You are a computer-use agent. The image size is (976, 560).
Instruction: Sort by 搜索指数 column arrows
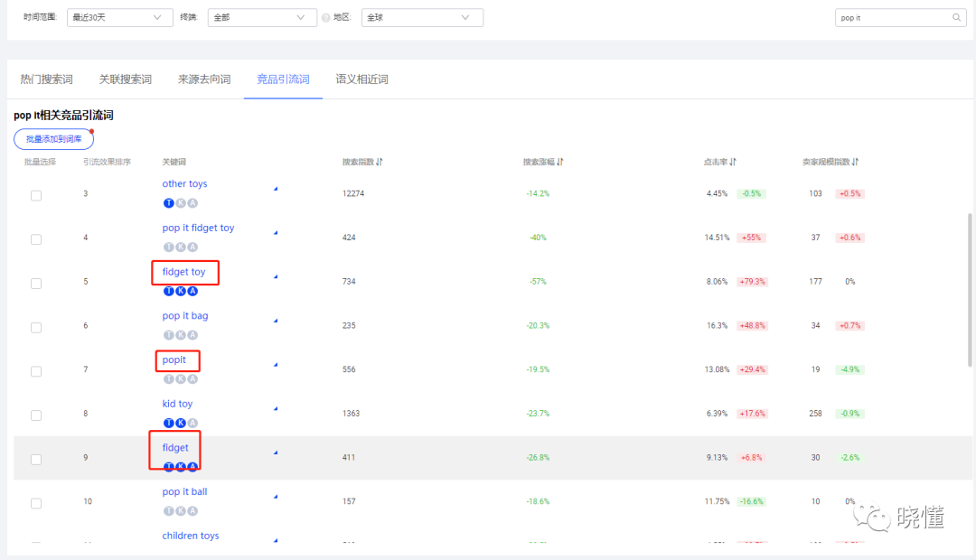pos(380,162)
